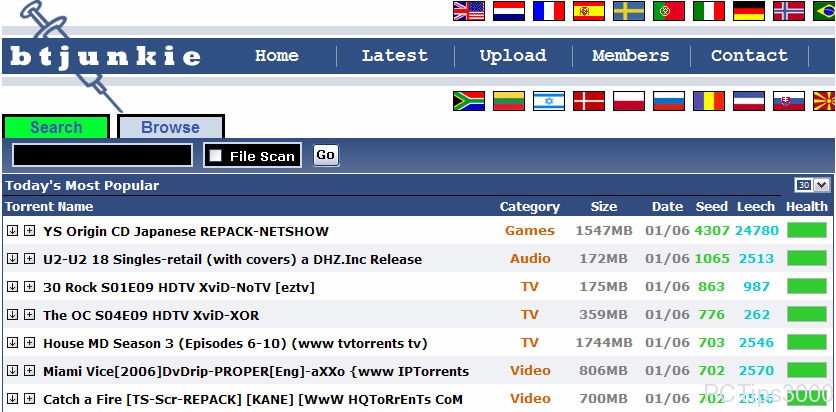The width and height of the screenshot is (836, 412).
Task: Click the Audio category link
Action: [x=530, y=258]
